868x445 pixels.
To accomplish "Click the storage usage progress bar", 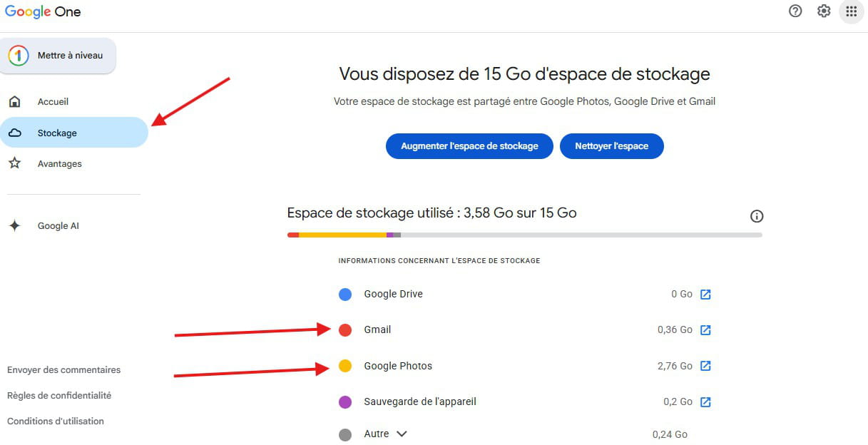I will 524,235.
